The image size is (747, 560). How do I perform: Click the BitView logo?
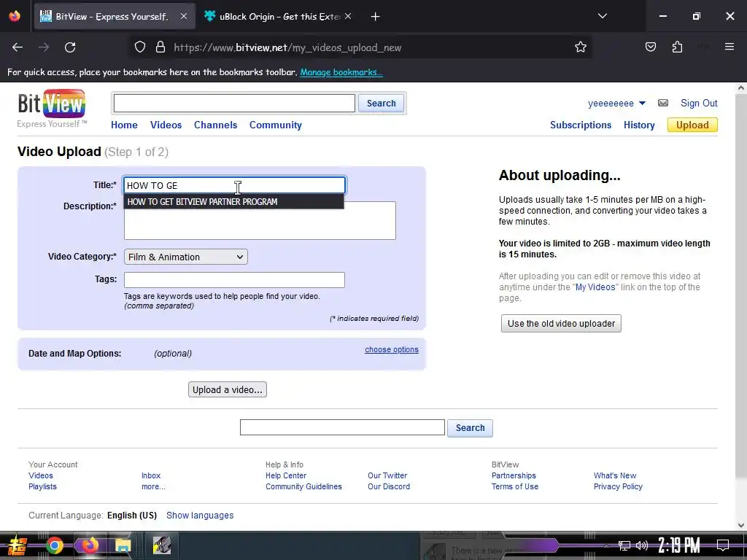tap(52, 109)
